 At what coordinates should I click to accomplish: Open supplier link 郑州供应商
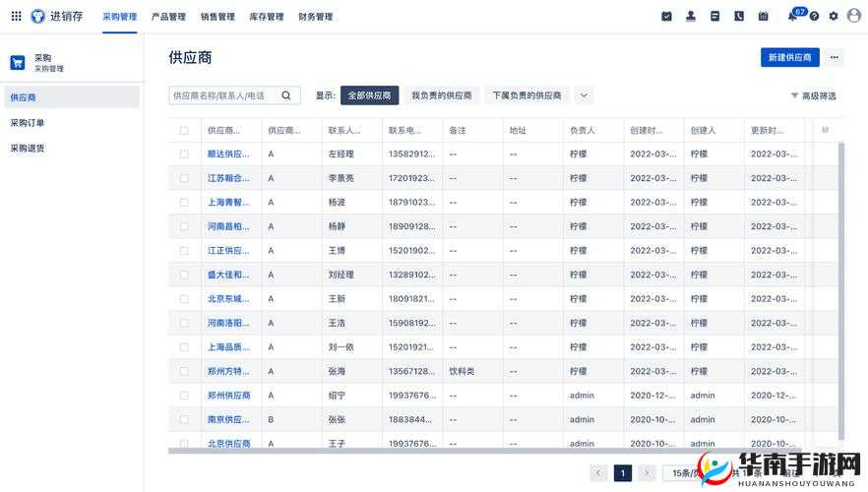pos(228,396)
